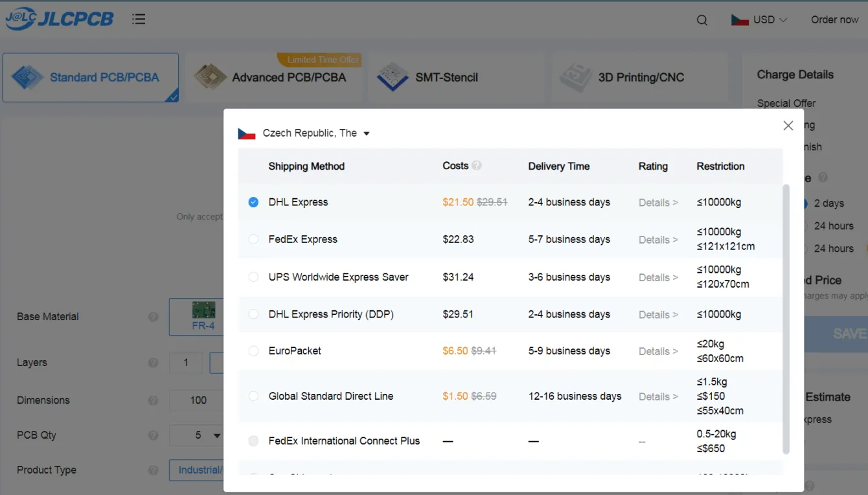The image size is (868, 495).
Task: Open Details for DHL Express Priority
Action: coord(658,315)
